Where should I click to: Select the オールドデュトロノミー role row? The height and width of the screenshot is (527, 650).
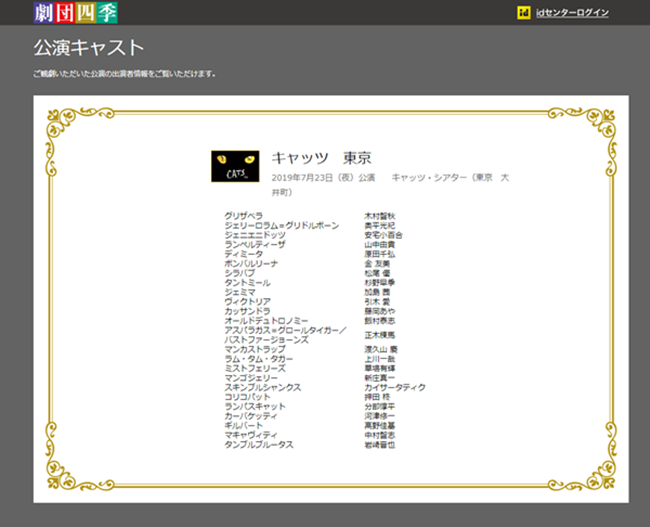coord(266,321)
